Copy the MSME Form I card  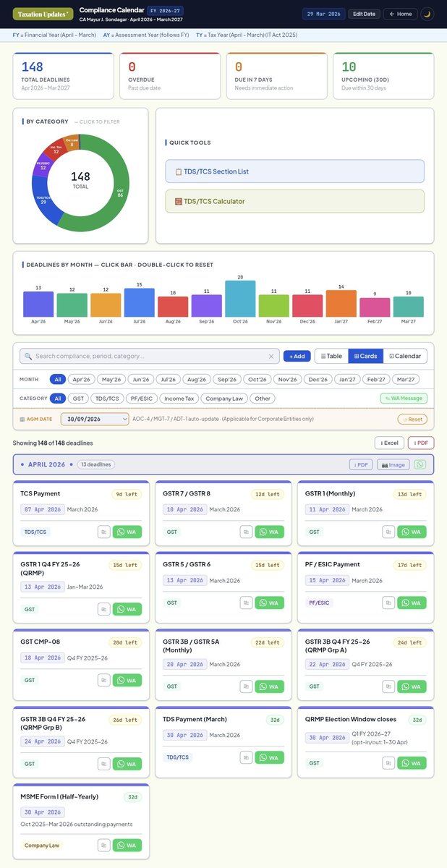coord(103,845)
